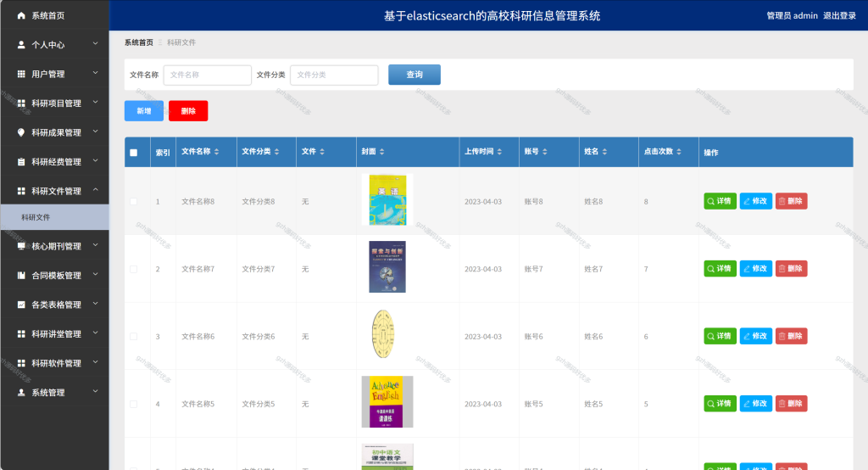This screenshot has width=868, height=470.
Task: Open the 科研讲堂管理 menu label
Action: pos(57,333)
